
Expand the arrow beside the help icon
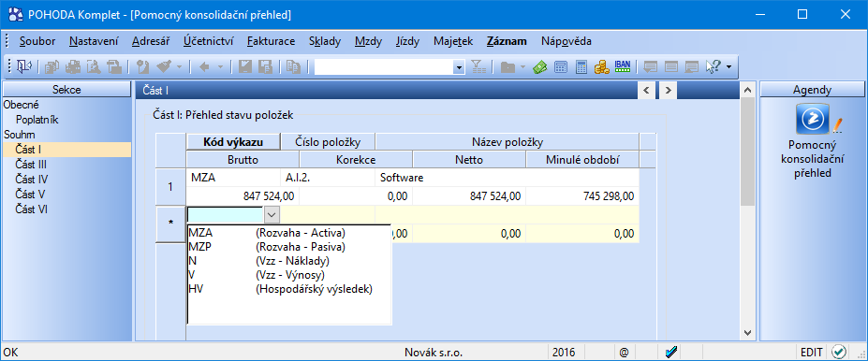[x=729, y=67]
